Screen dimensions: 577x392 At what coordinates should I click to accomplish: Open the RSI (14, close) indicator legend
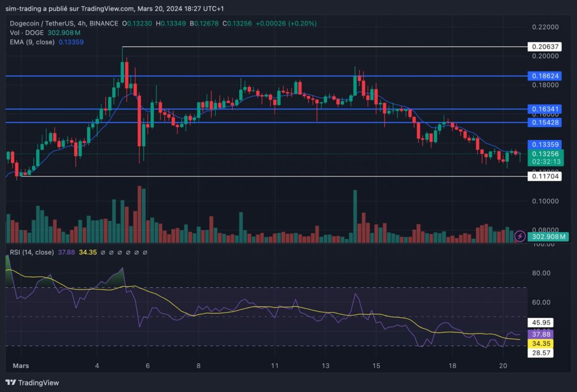pos(32,252)
